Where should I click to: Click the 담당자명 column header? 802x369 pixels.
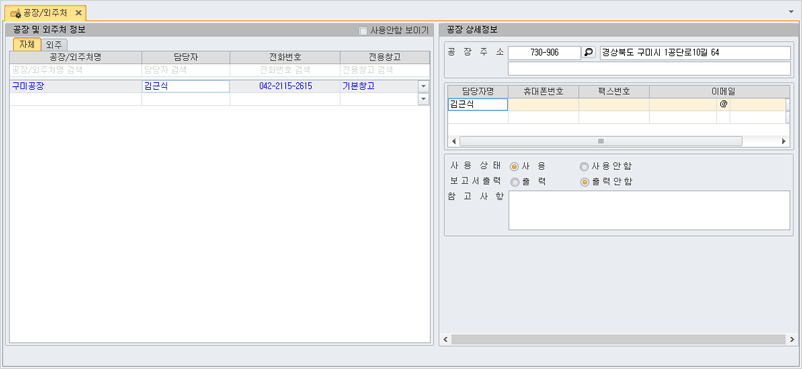pos(478,91)
